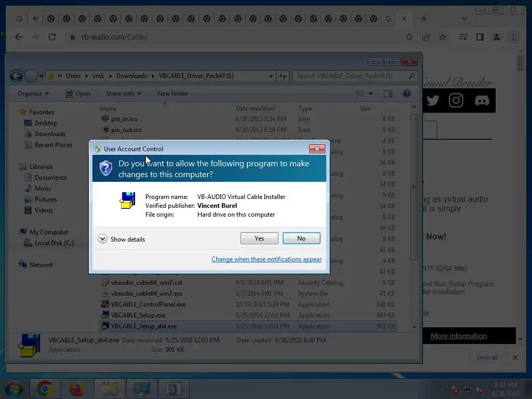
Task: Click Explorer refresh address button
Action: click(282, 76)
